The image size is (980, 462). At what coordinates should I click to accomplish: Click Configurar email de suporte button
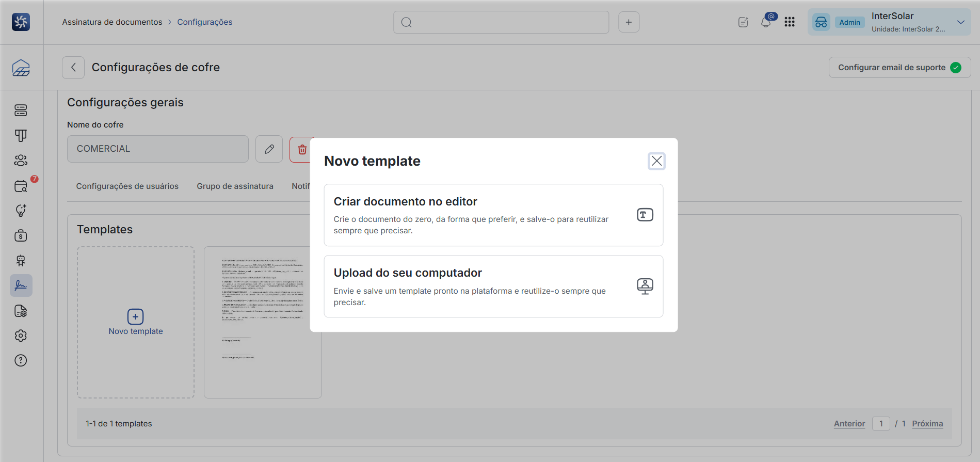tap(899, 68)
